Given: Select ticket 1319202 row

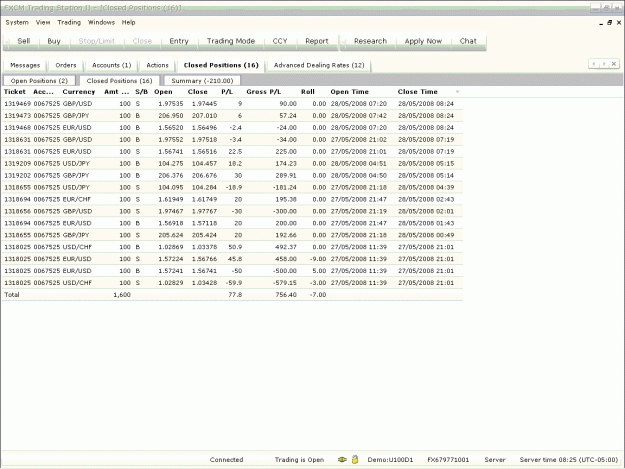Looking at the screenshot, I should click(x=232, y=175).
